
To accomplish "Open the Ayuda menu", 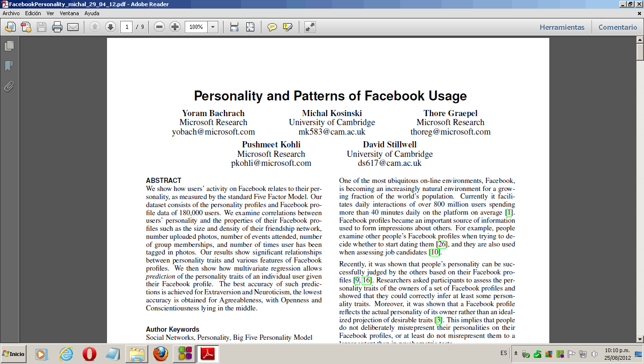I will 92,13.
